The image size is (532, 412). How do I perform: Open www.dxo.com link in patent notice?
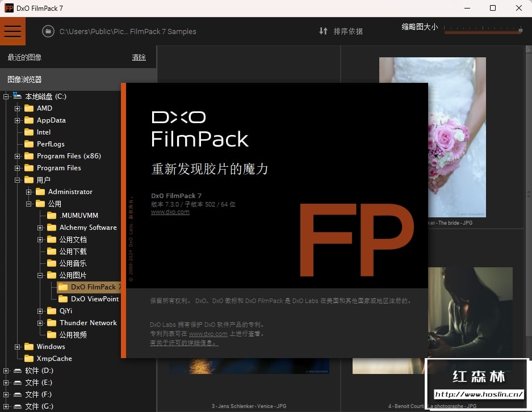(208, 334)
